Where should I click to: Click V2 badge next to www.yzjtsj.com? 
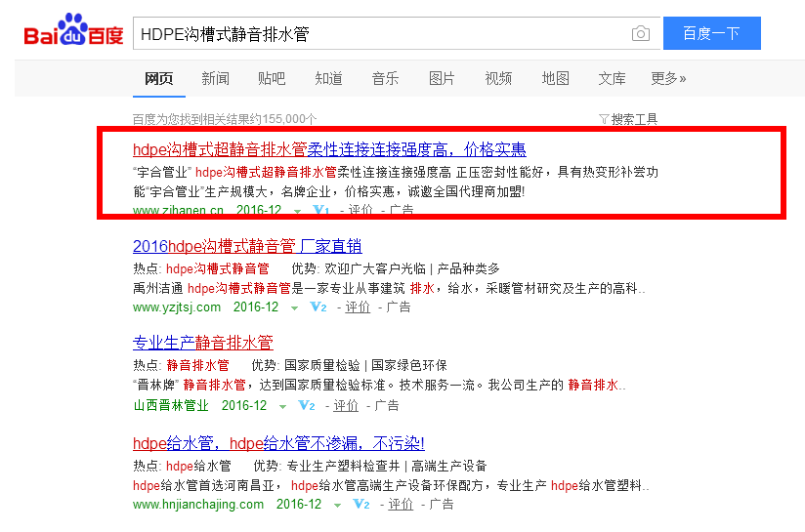click(318, 307)
